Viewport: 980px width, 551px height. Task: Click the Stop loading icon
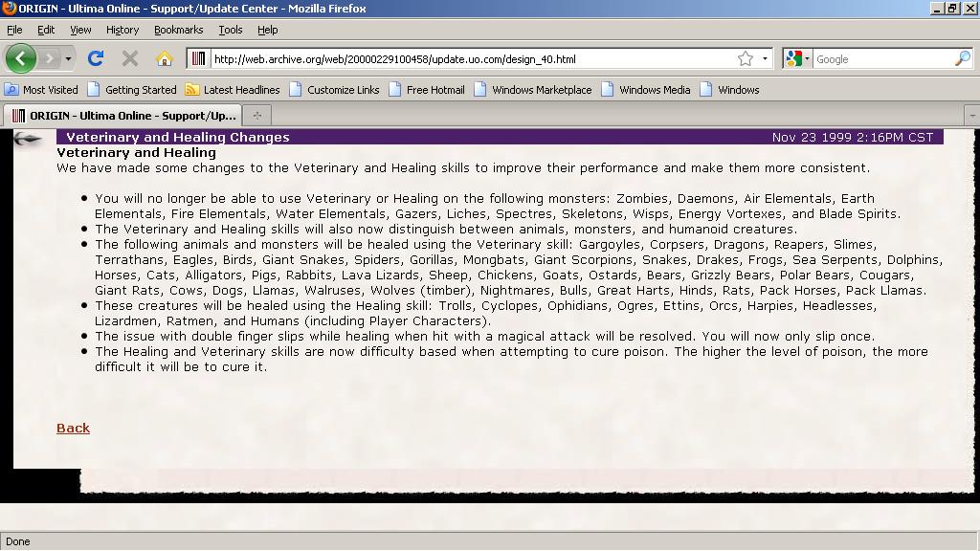(x=130, y=58)
